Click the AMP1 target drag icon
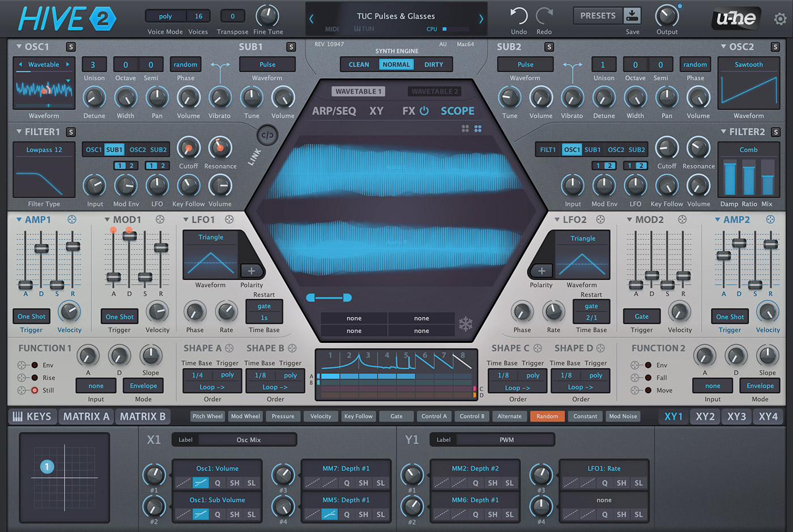The image size is (793, 532). [72, 219]
